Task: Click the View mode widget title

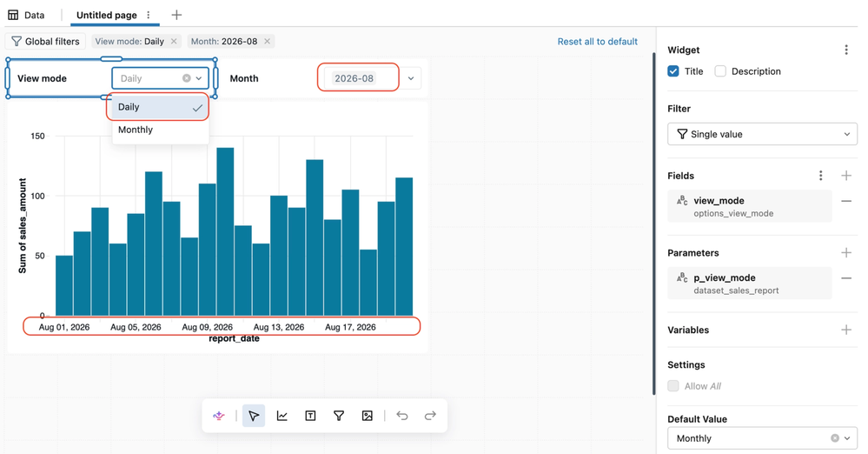Action: [42, 78]
